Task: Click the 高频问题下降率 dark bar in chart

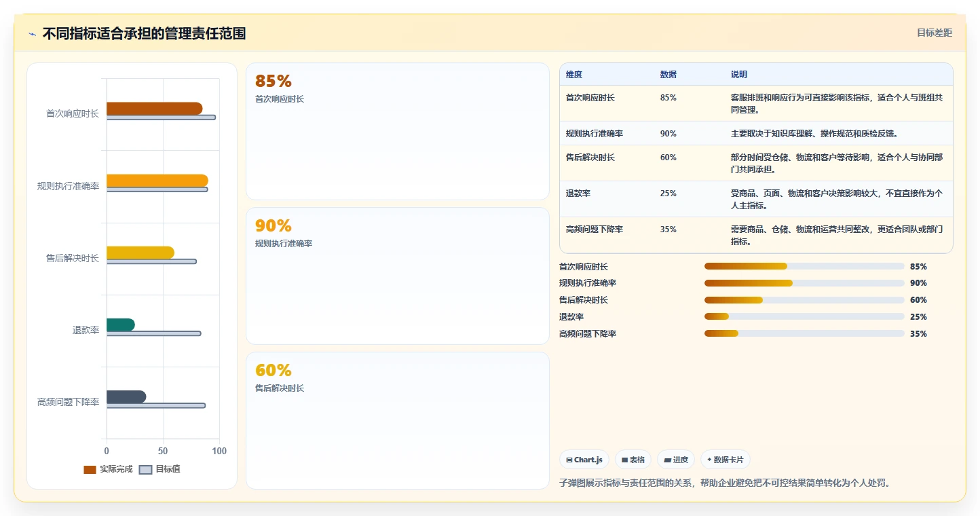Action: [x=126, y=397]
